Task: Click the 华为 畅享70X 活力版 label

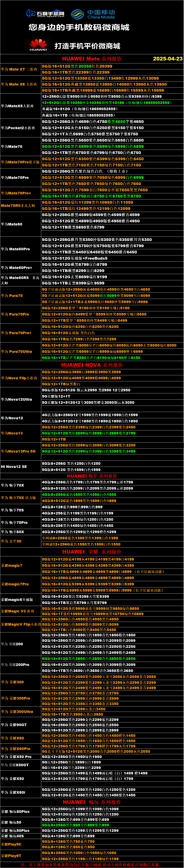Action: [18, 498]
